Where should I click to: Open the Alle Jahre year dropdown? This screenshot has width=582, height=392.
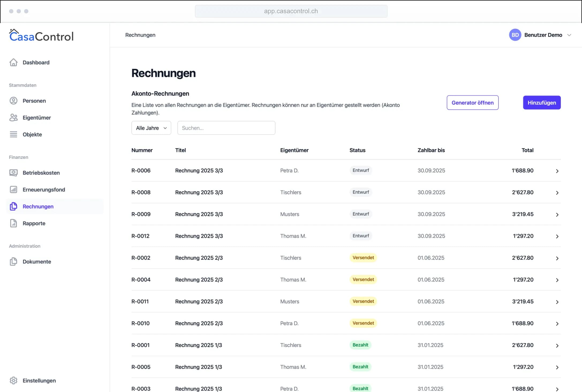[x=151, y=128]
